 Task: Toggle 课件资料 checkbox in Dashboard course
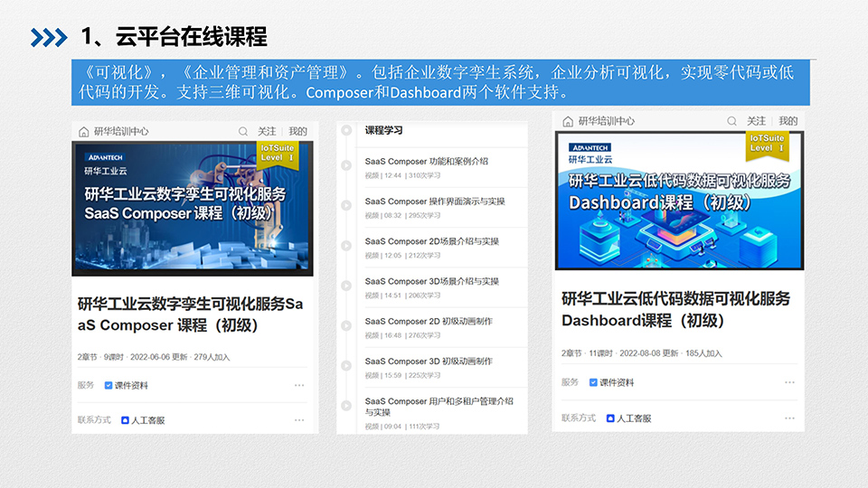[593, 382]
